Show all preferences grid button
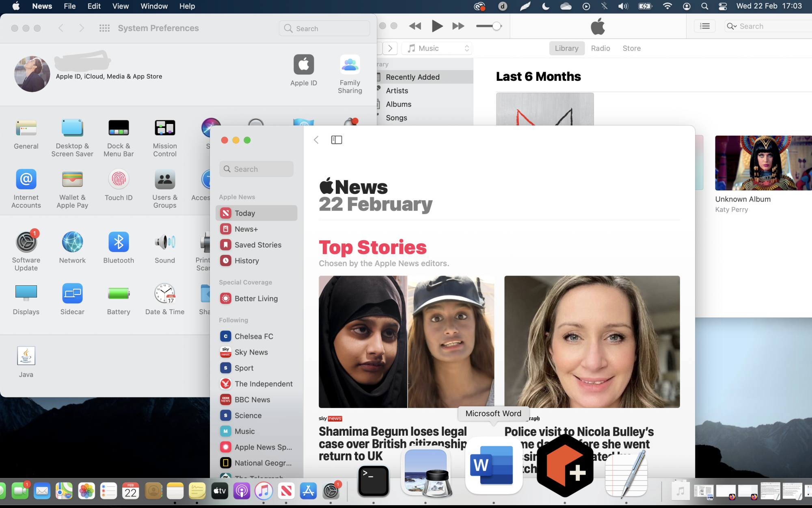Image resolution: width=812 pixels, height=508 pixels. click(104, 28)
